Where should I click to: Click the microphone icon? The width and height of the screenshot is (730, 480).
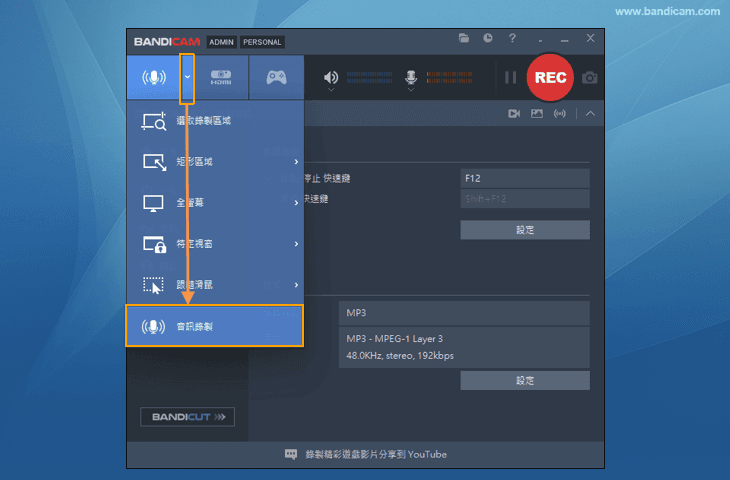(411, 77)
